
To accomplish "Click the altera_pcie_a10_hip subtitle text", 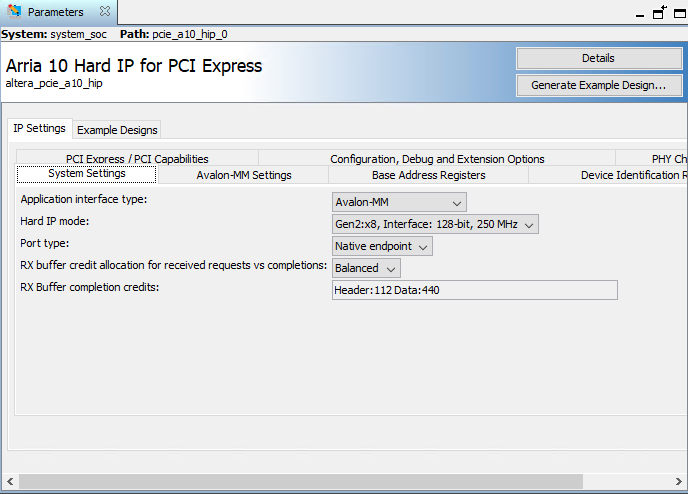I will tap(54, 83).
